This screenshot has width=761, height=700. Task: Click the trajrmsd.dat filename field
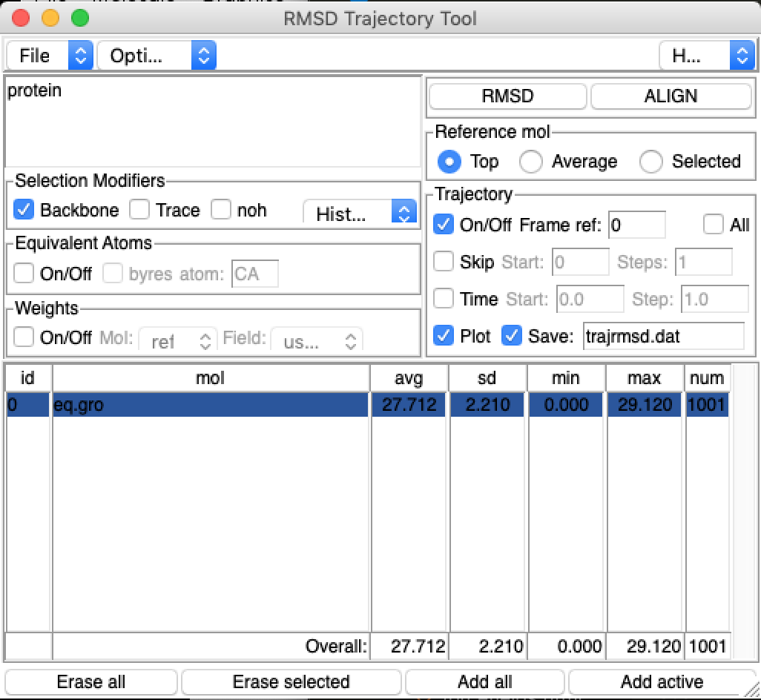(x=662, y=336)
